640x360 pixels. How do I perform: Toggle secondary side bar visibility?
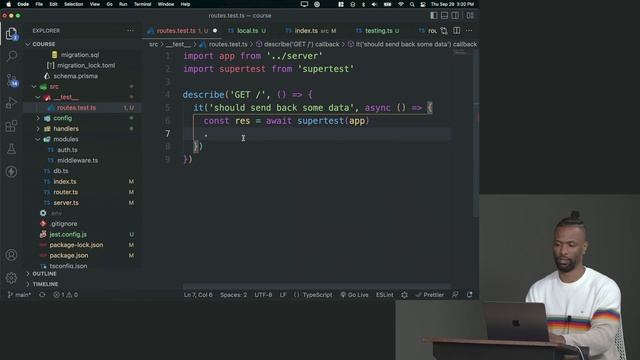455,16
